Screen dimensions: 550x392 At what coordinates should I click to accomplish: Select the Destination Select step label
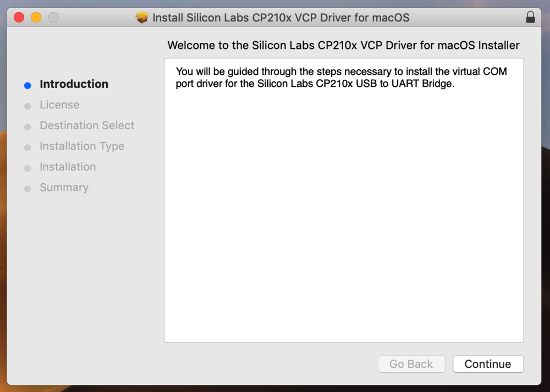click(x=87, y=125)
